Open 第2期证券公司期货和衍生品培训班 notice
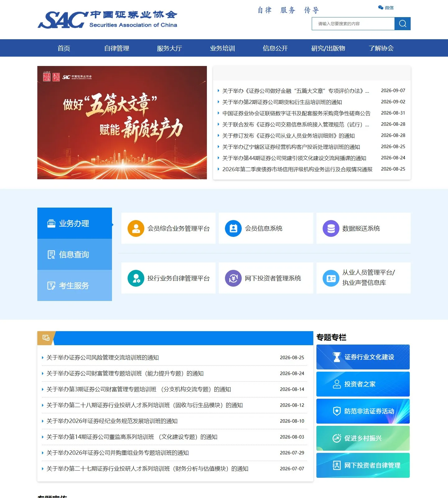Screen dimensions: 448x498 pyautogui.click(x=282, y=102)
